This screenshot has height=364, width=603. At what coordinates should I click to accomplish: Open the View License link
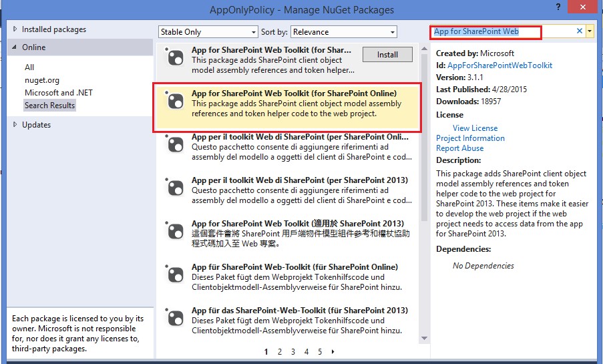pyautogui.click(x=475, y=128)
